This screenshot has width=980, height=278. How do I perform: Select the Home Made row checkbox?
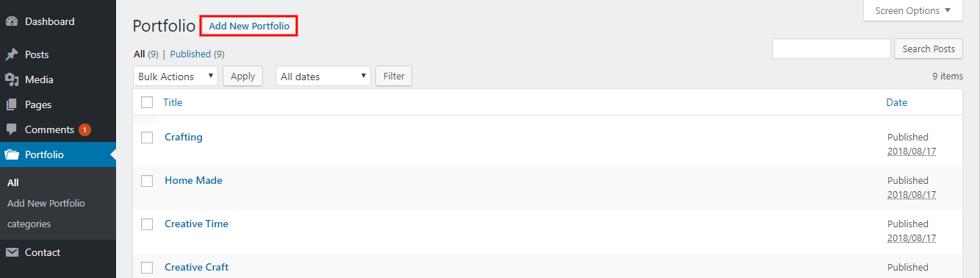[147, 181]
